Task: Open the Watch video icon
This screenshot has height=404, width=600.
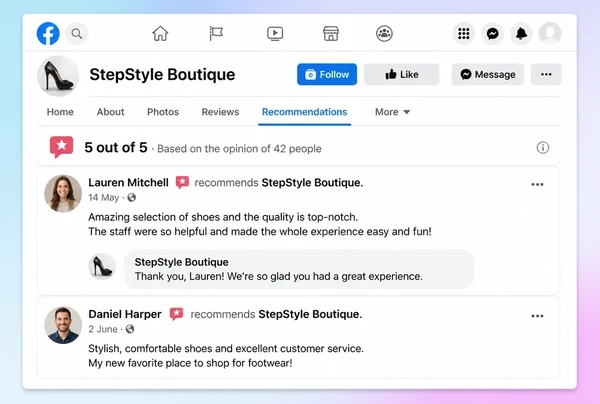Action: tap(275, 34)
